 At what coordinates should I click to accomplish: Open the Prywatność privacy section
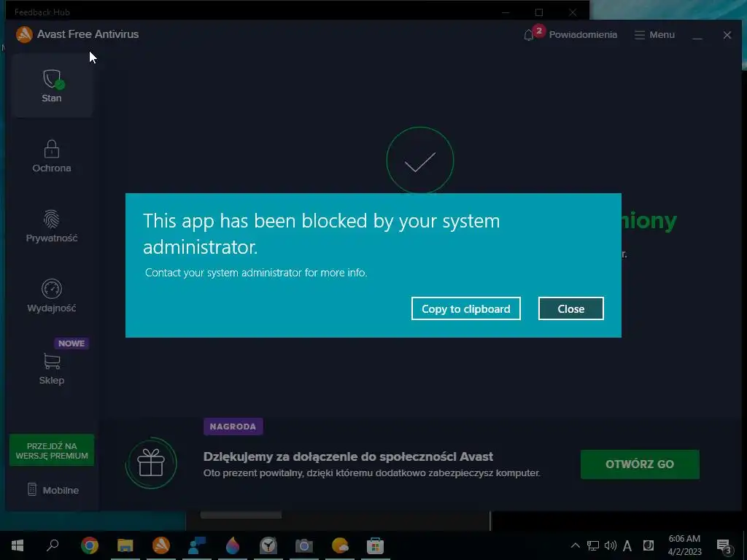(52, 226)
